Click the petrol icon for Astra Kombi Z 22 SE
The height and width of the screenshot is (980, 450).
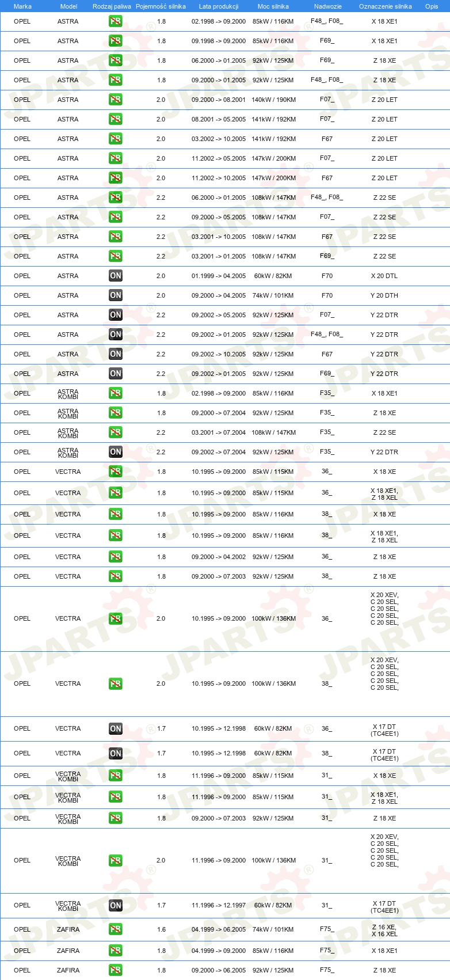pos(116,432)
